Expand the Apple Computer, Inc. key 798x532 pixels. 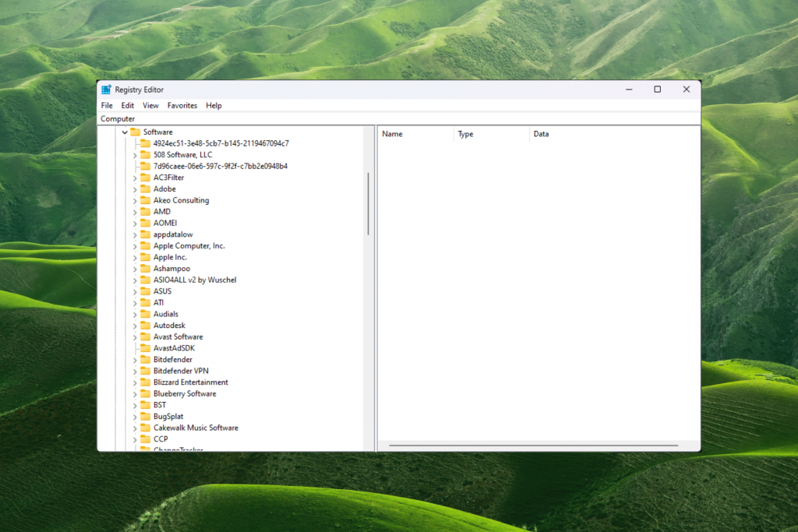point(135,246)
